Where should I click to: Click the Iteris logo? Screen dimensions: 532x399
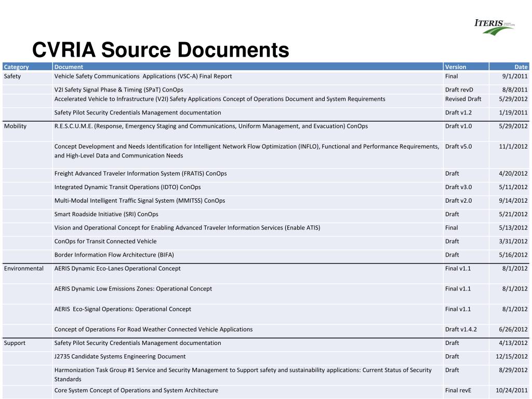click(495, 27)
